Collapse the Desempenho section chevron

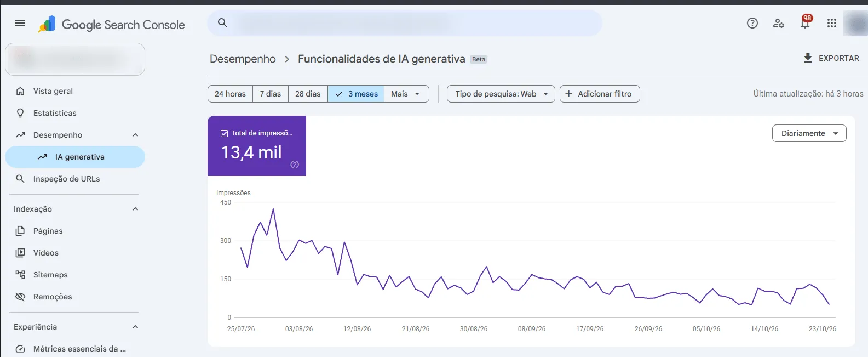pyautogui.click(x=135, y=135)
